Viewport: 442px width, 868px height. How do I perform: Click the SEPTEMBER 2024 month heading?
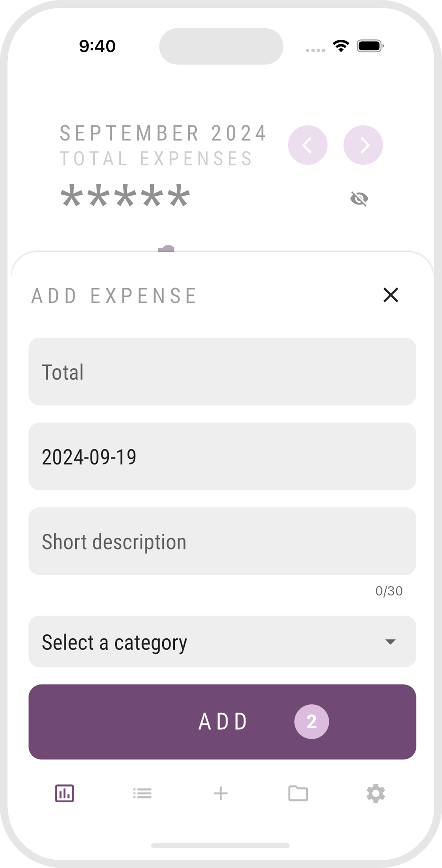pyautogui.click(x=163, y=133)
